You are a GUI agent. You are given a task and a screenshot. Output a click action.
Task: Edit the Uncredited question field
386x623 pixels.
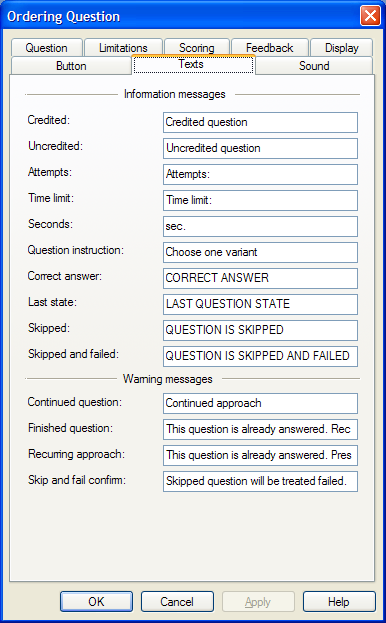(x=260, y=148)
